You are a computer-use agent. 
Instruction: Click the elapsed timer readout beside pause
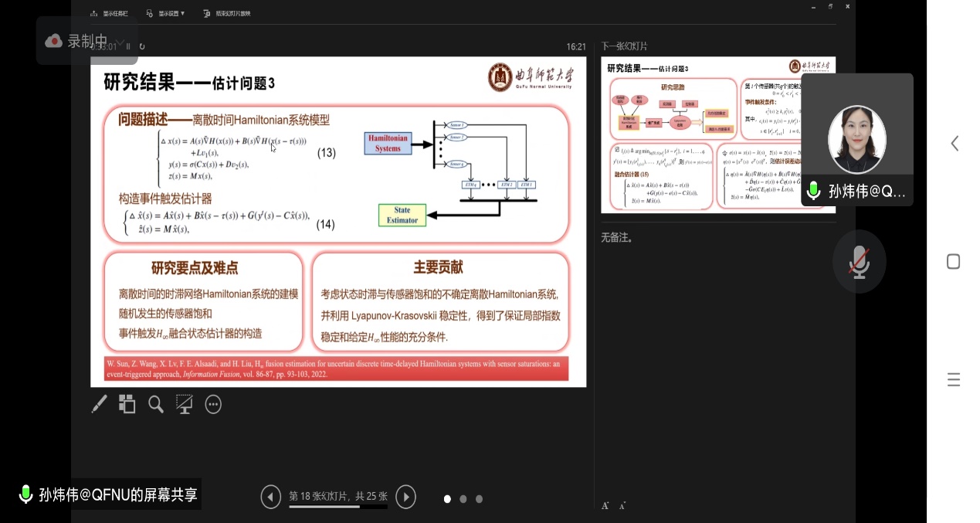click(105, 46)
